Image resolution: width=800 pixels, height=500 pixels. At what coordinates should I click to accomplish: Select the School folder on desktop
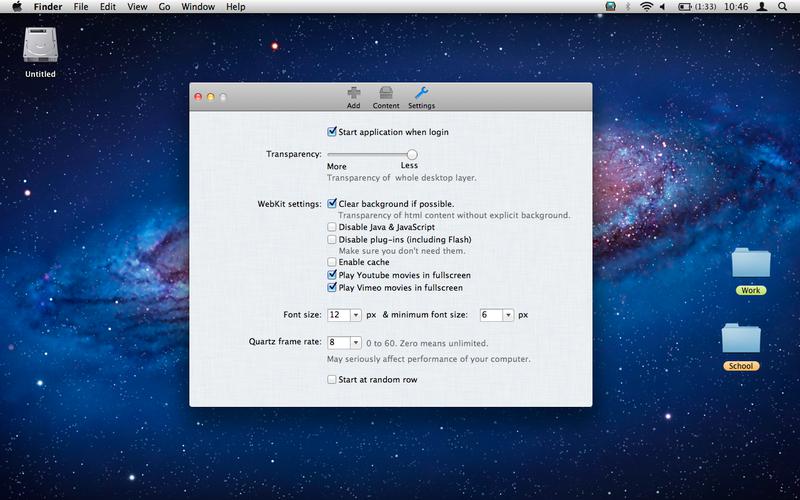(x=741, y=338)
